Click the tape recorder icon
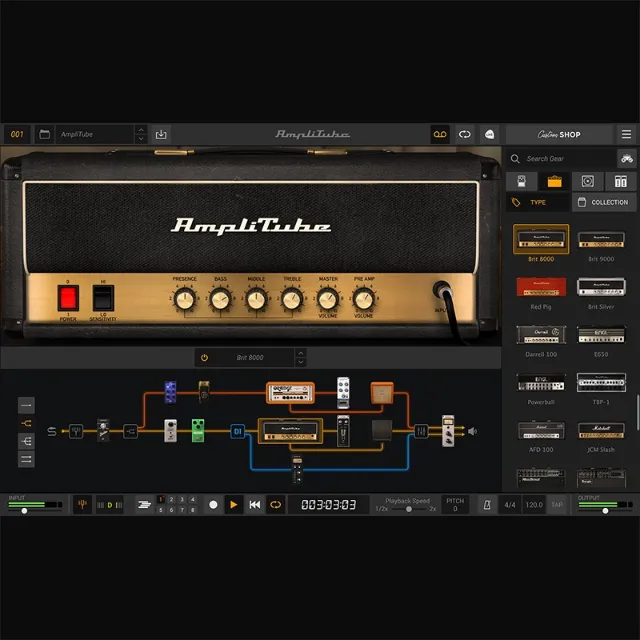The height and width of the screenshot is (640, 640). (439, 134)
